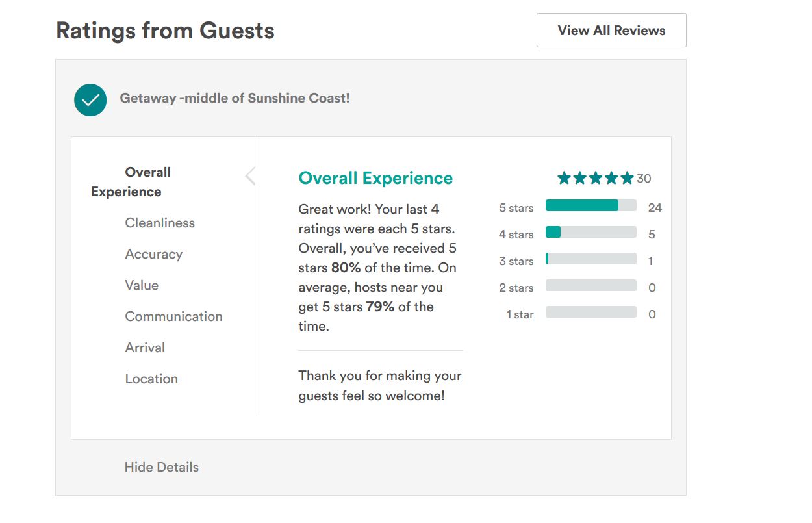Screen dimensions: 812x523
Task: Click the total review count 30
Action: (644, 179)
